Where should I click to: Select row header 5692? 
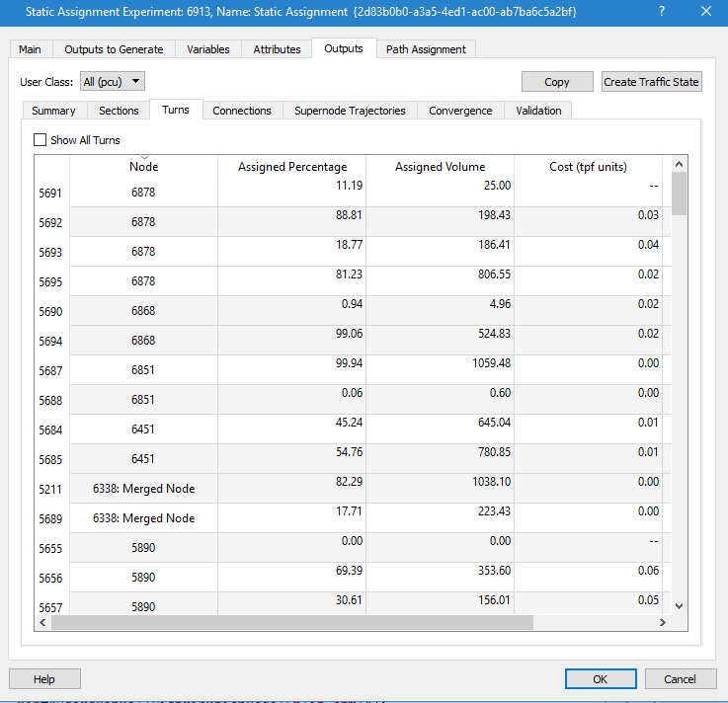[52, 222]
